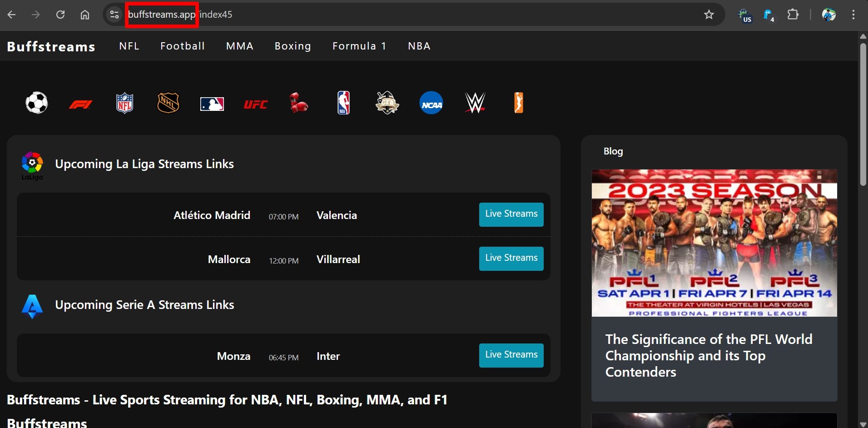This screenshot has width=868, height=428.
Task: Select the CFB college football icon
Action: pos(387,103)
